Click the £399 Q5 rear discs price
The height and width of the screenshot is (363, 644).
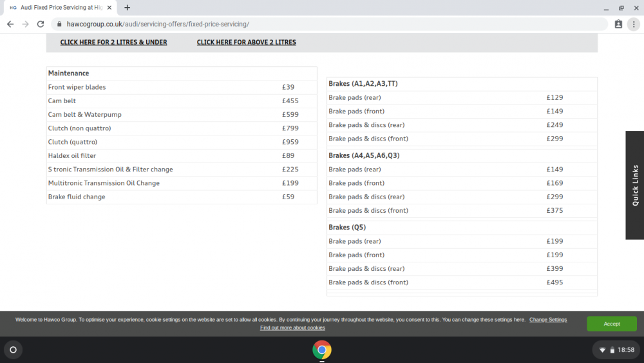(555, 268)
